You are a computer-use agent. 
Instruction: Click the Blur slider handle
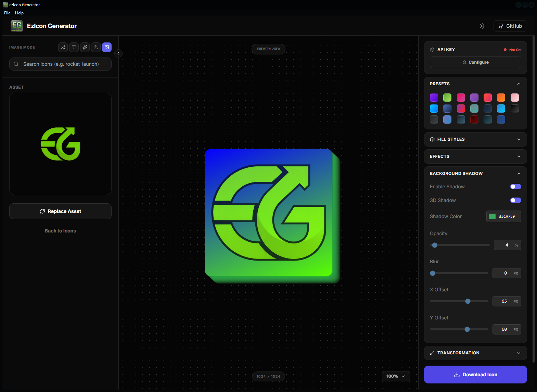click(433, 273)
